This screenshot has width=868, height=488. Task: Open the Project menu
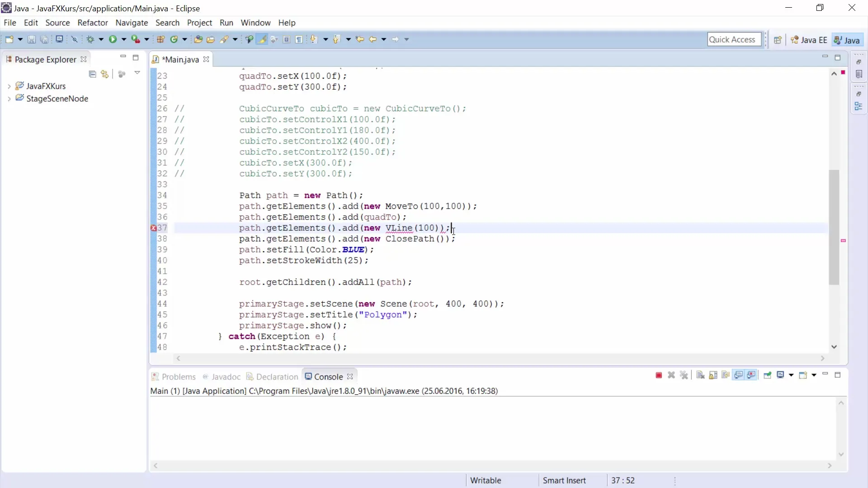(x=199, y=23)
